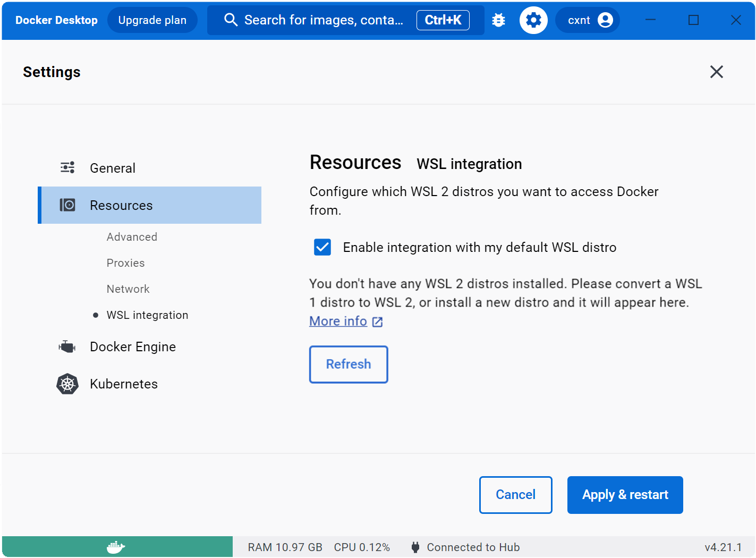Open the More info link
Screen dimensions: 756x558
(338, 322)
